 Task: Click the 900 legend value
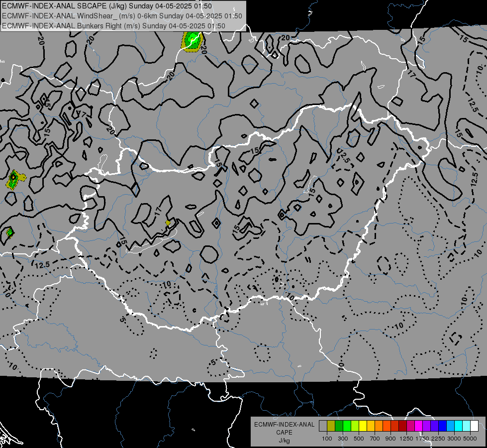click(x=390, y=439)
